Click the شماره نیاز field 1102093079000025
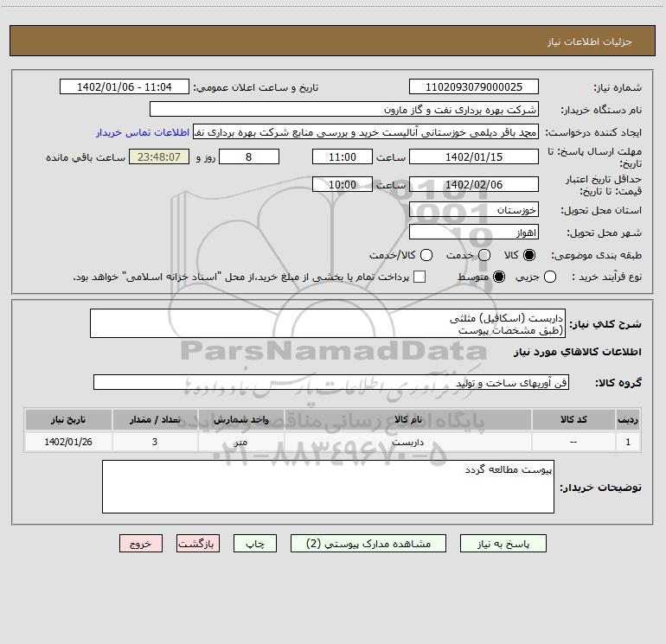Viewport: 666px width, 644px height. pyautogui.click(x=474, y=87)
